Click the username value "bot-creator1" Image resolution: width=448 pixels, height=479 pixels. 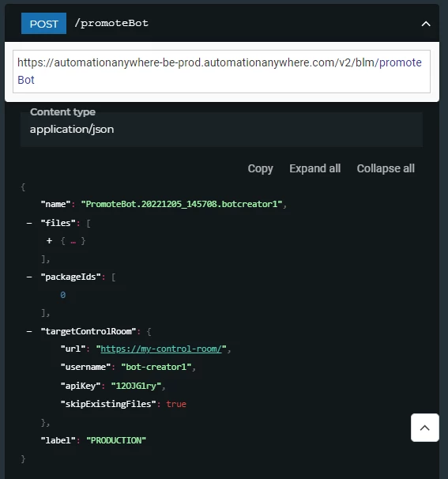pos(156,367)
